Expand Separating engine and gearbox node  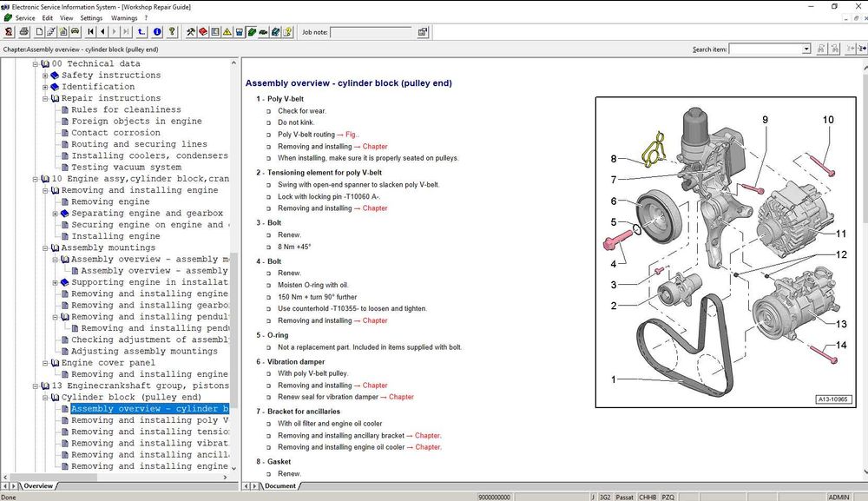56,214
